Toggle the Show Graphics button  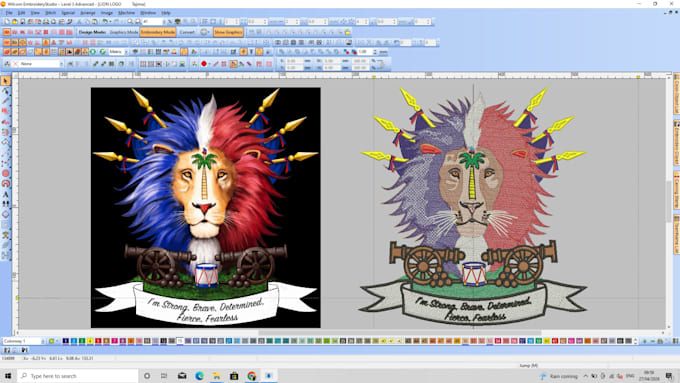tap(228, 32)
